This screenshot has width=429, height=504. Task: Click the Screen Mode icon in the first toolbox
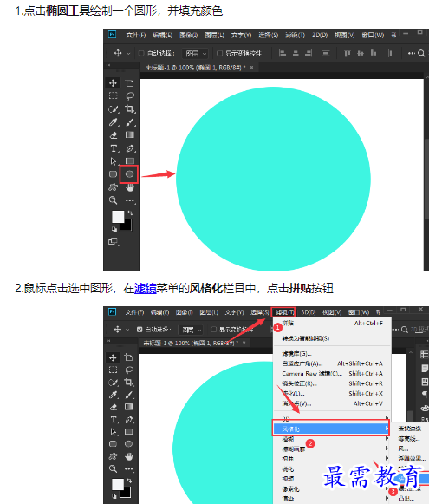coord(113,241)
